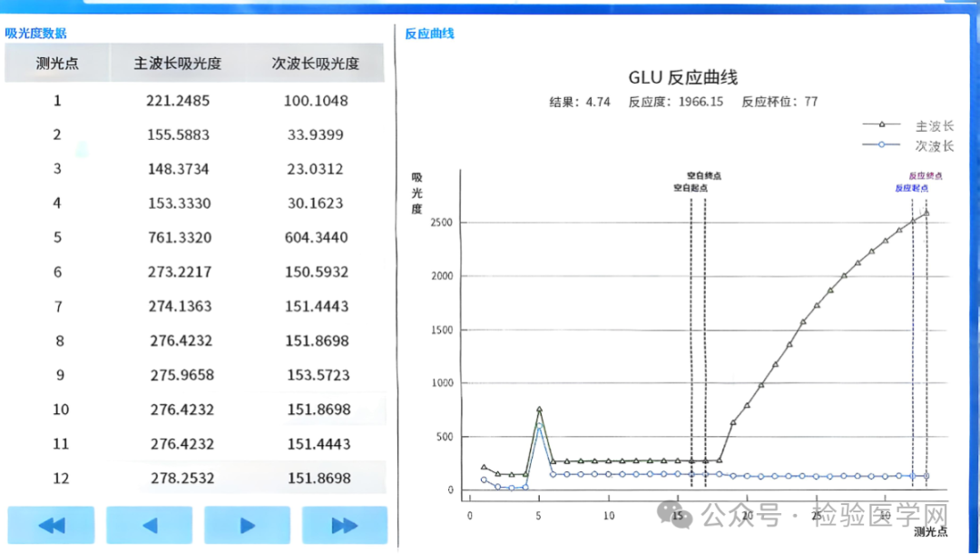Select row 1 with absorbance 221.2485
Viewport: 980px width, 554px height.
coord(178,100)
